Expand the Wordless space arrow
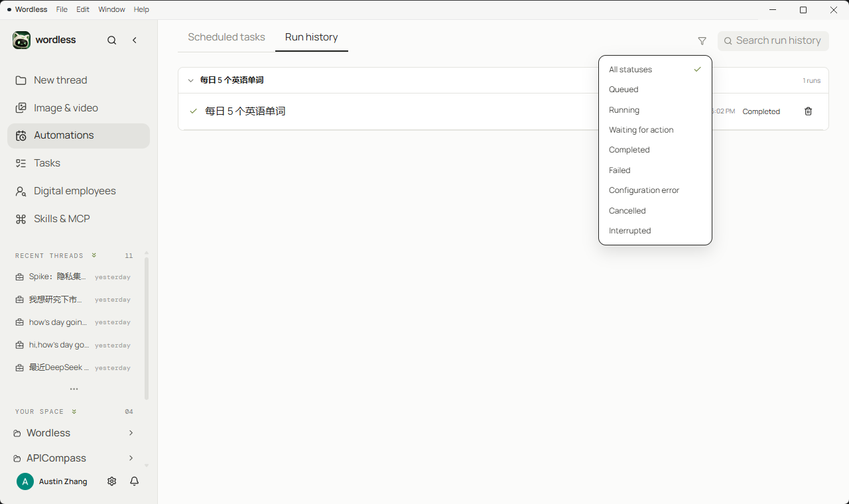This screenshot has width=849, height=504. coord(131,433)
